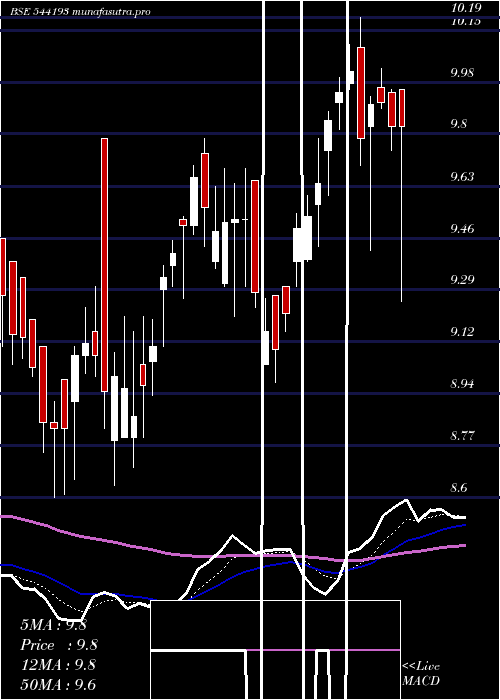The height and width of the screenshot is (700, 500).
Task: Select the 9.12 price axis label
Action: click(x=462, y=331)
